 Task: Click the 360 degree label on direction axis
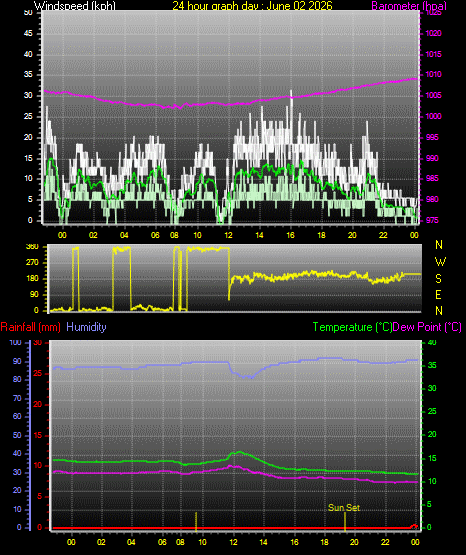click(x=33, y=247)
